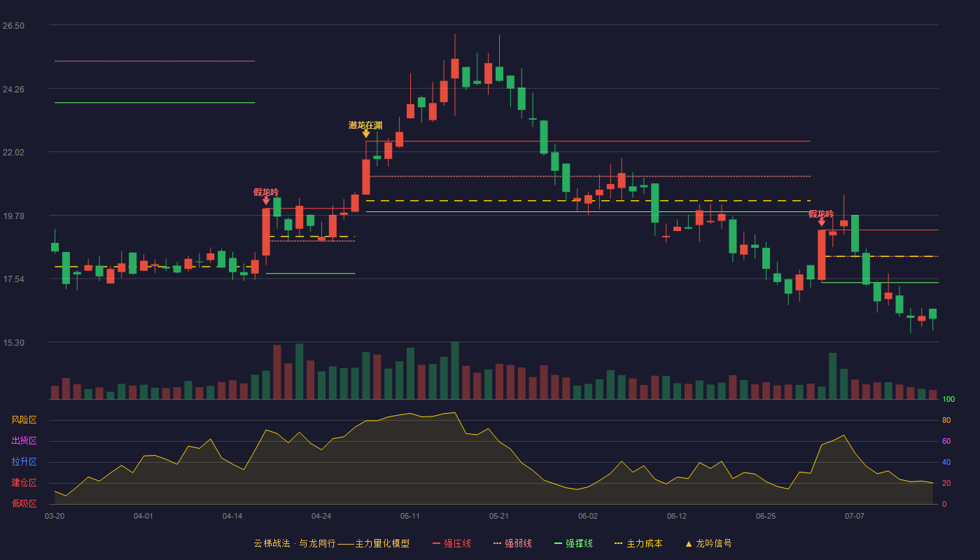Click the 04-14 date axis label
This screenshot has width=980, height=560.
232,516
